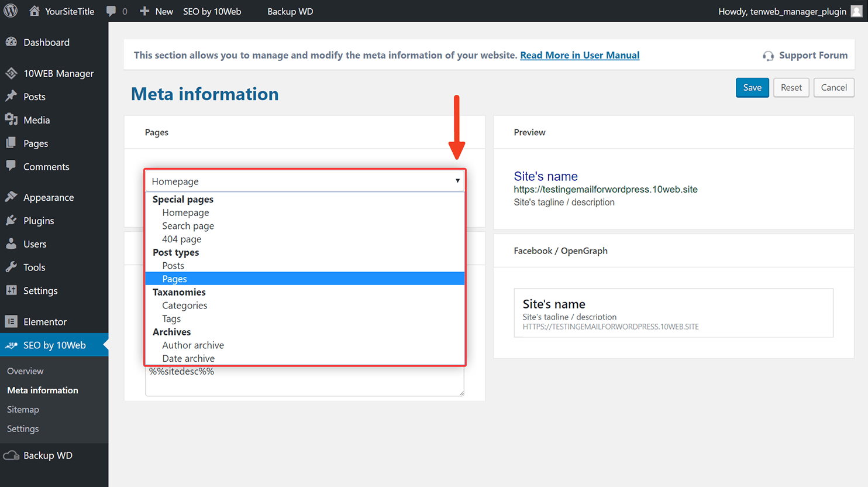Open SEO by 10Web admin bar menu

point(212,11)
